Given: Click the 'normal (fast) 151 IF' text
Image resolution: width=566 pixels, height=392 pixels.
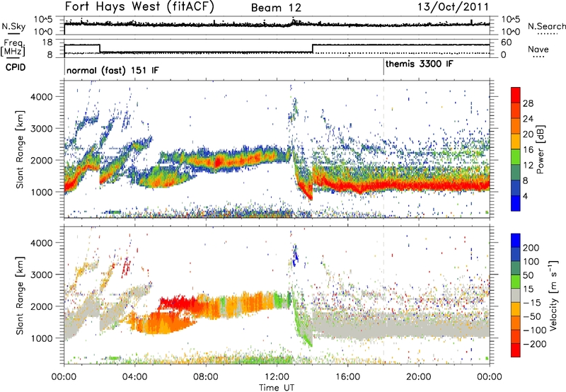Looking at the screenshot, I should tap(112, 70).
